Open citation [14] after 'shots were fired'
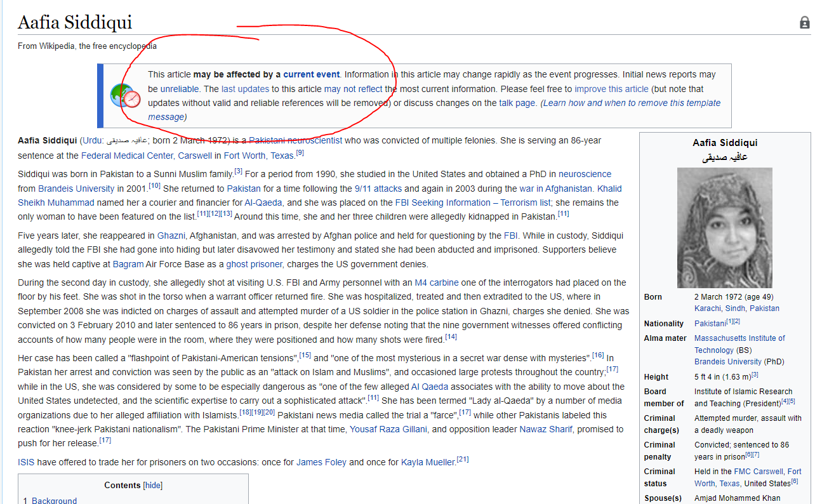 [x=451, y=336]
